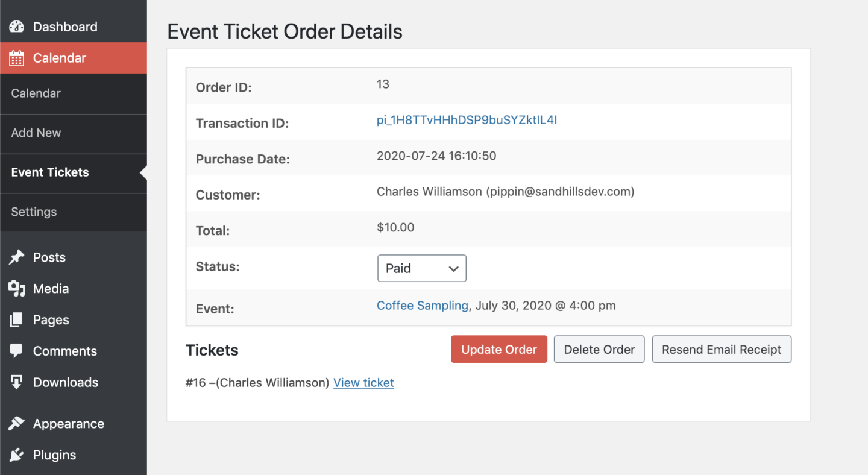Viewport: 868px width, 475px height.
Task: Change status by expanding the Paid selector
Action: [x=421, y=268]
